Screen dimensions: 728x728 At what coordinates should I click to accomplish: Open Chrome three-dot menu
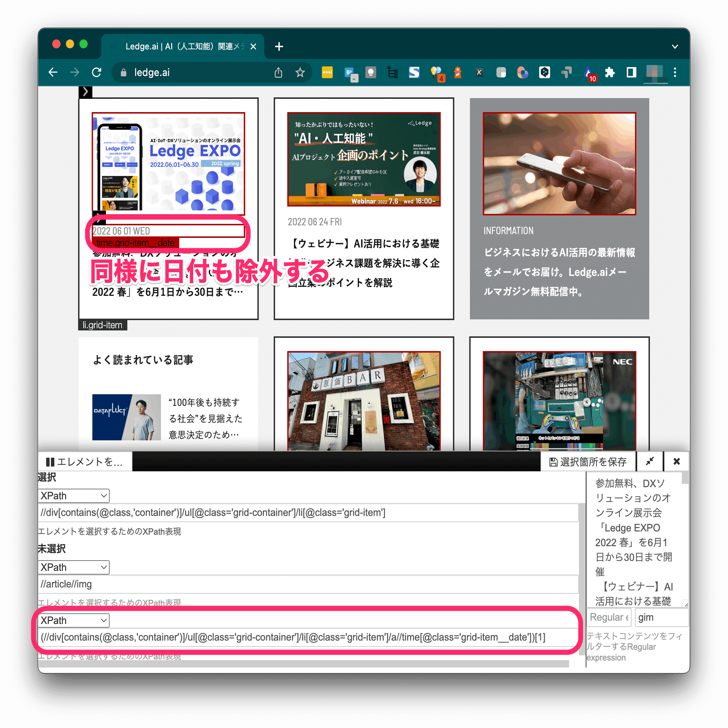675,72
